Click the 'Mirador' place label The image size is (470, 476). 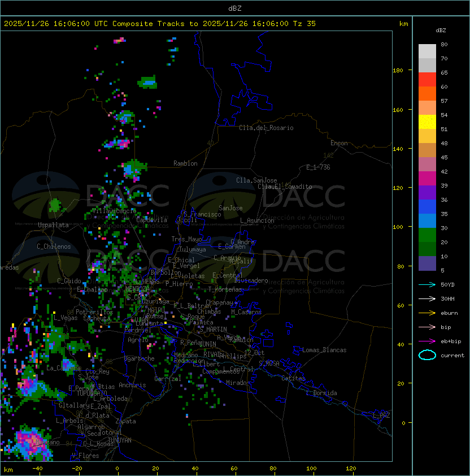click(x=238, y=383)
